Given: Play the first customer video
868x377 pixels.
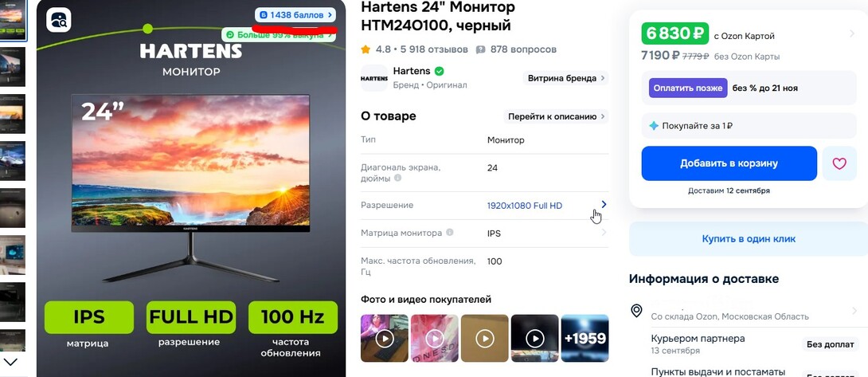Looking at the screenshot, I should [385, 338].
